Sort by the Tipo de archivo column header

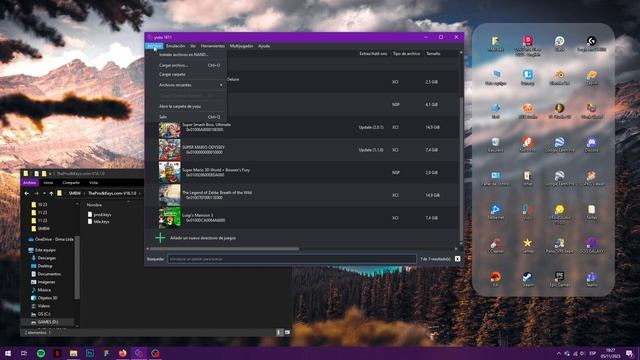tap(406, 53)
